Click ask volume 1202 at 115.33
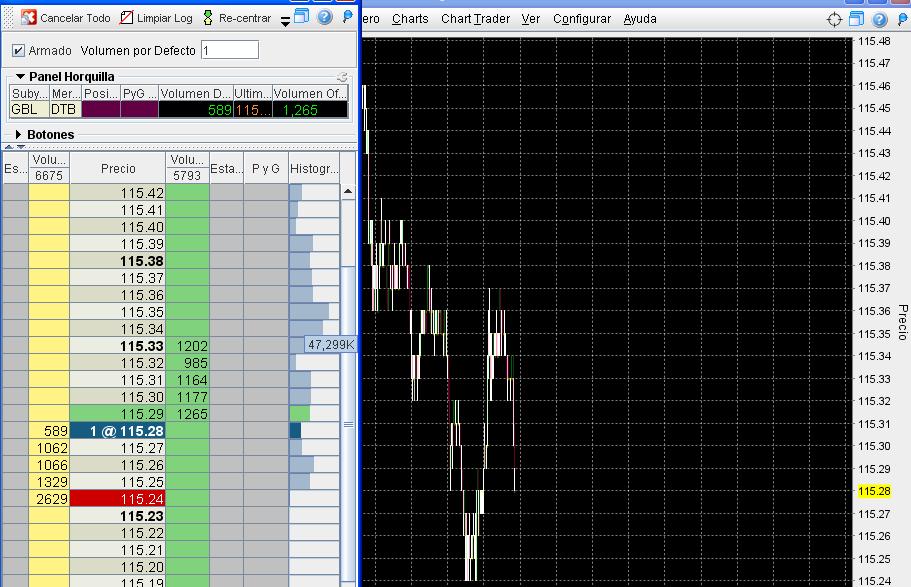 click(x=187, y=346)
